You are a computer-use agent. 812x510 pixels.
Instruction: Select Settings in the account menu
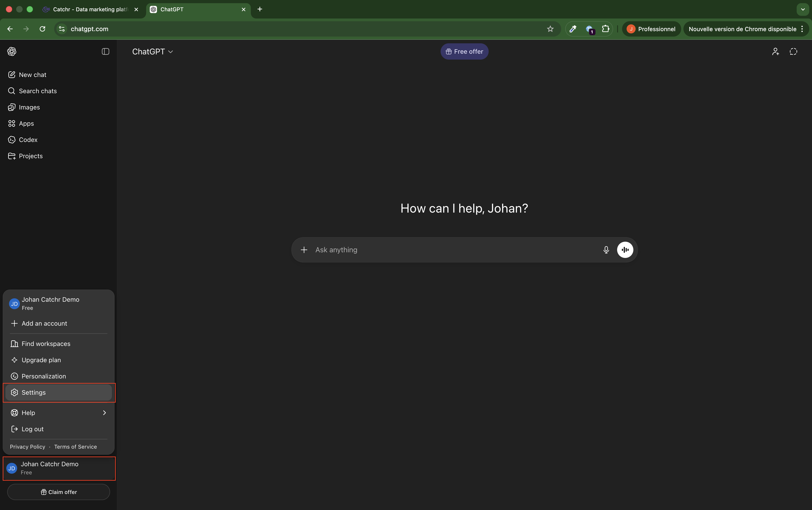click(x=58, y=392)
